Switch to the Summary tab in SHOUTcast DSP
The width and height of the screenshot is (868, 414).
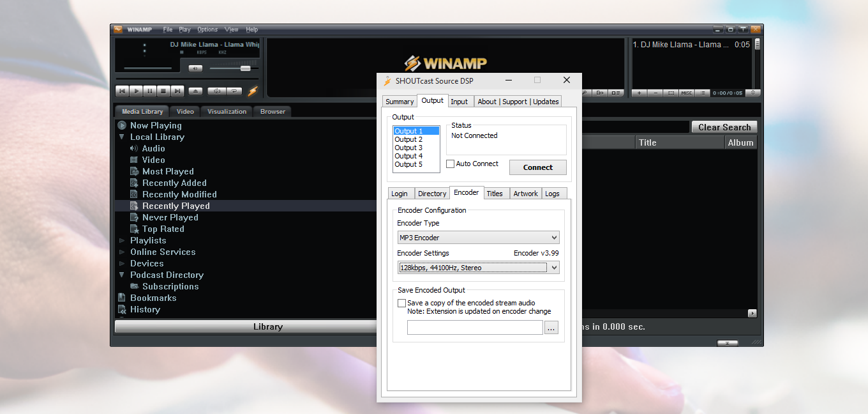[x=400, y=102]
